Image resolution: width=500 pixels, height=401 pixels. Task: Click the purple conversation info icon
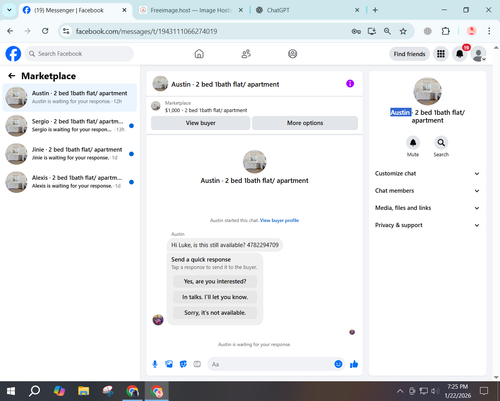click(350, 84)
